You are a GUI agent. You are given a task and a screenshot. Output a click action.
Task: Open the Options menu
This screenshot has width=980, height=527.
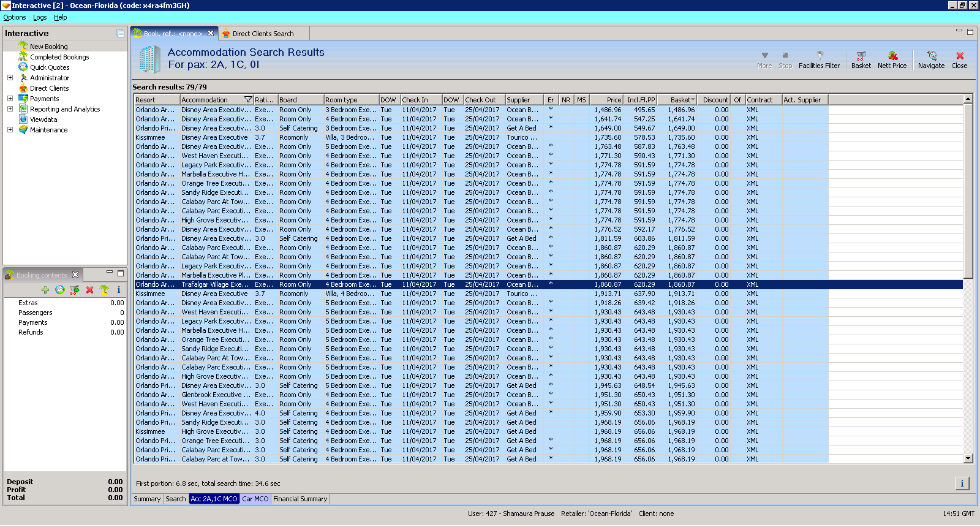coord(15,17)
